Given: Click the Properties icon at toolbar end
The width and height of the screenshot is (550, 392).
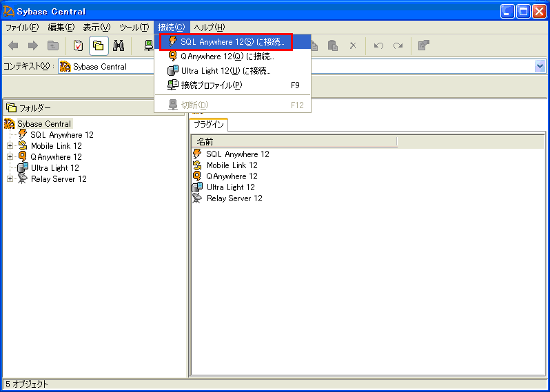Looking at the screenshot, I should point(425,45).
